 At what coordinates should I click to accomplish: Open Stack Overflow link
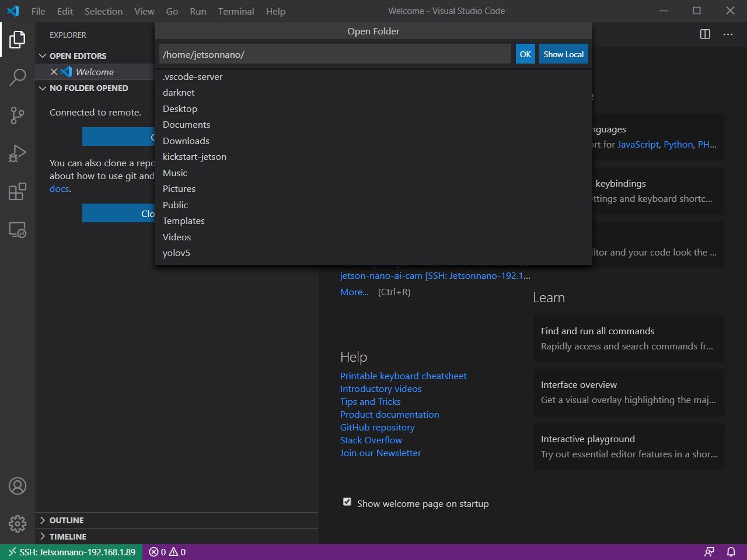point(371,440)
